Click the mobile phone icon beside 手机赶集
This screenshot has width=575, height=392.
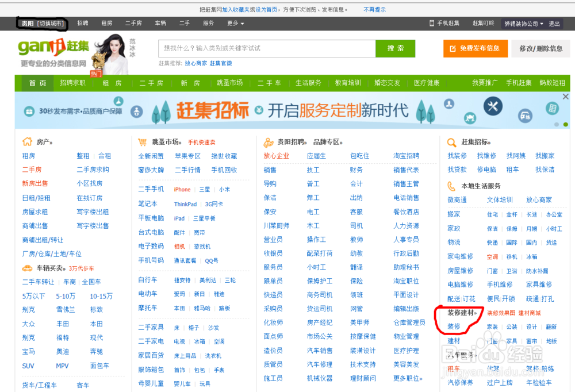coord(432,23)
